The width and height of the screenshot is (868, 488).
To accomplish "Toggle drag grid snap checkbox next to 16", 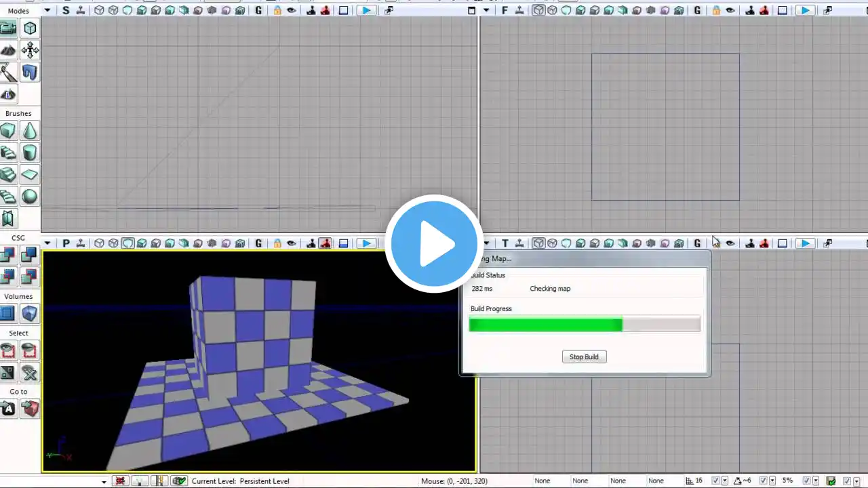I will coord(715,481).
